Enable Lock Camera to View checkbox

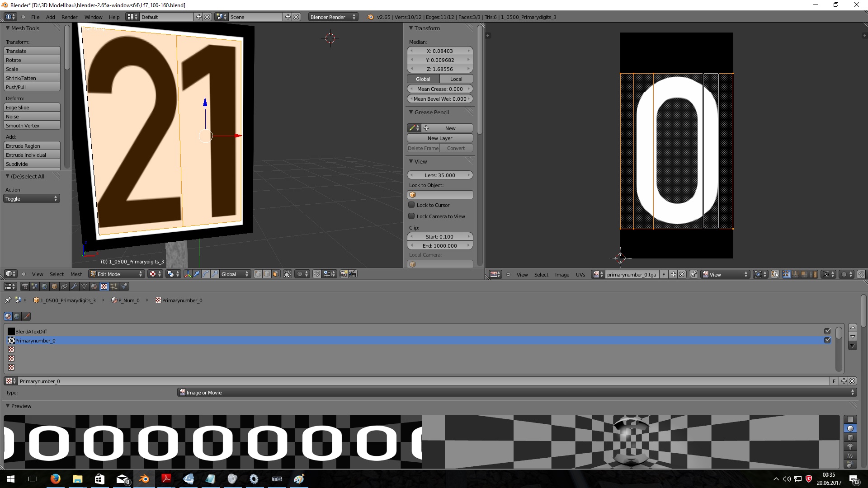(x=411, y=216)
